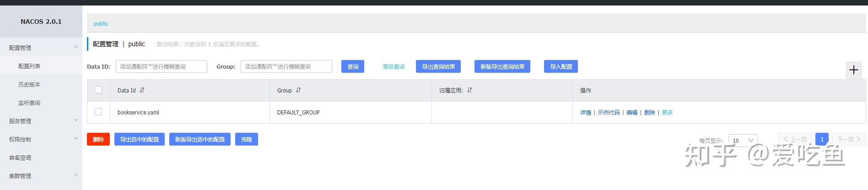Image resolution: width=868 pixels, height=190 pixels.
Task: Expand the 集群管理 sidebar section
Action: 76,175
